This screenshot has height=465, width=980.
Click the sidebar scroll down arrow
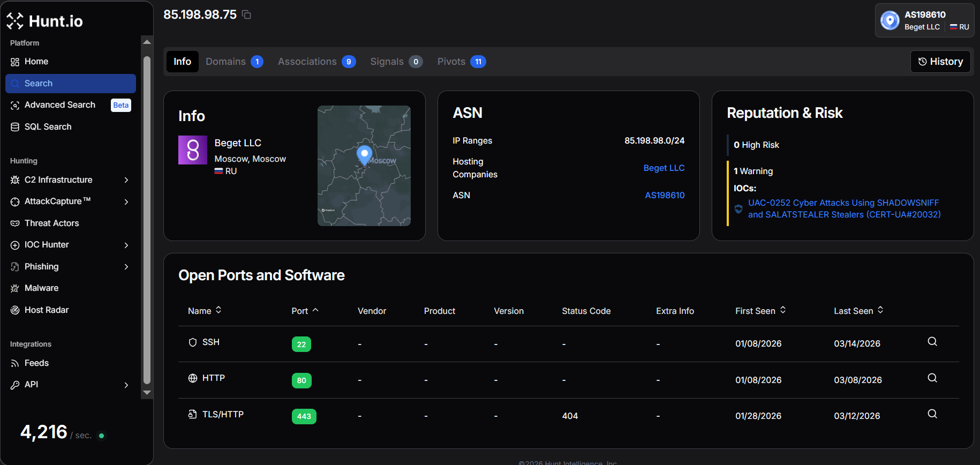147,393
